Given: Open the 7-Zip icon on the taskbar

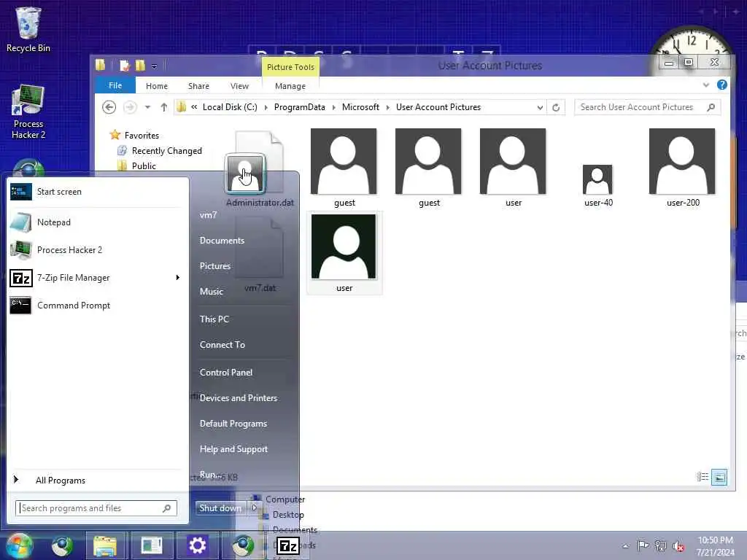Looking at the screenshot, I should coord(287,546).
